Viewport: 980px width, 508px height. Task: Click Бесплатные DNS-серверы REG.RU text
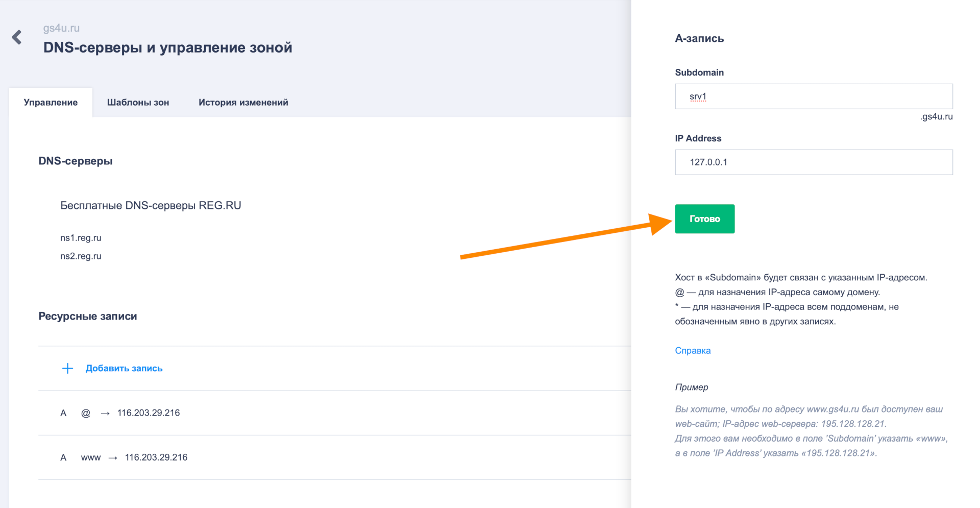click(151, 206)
